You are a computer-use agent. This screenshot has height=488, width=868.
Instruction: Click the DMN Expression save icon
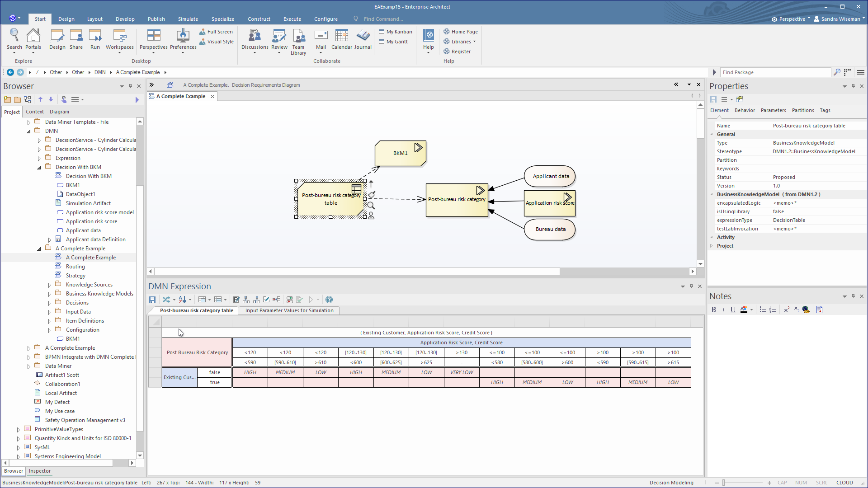(152, 300)
